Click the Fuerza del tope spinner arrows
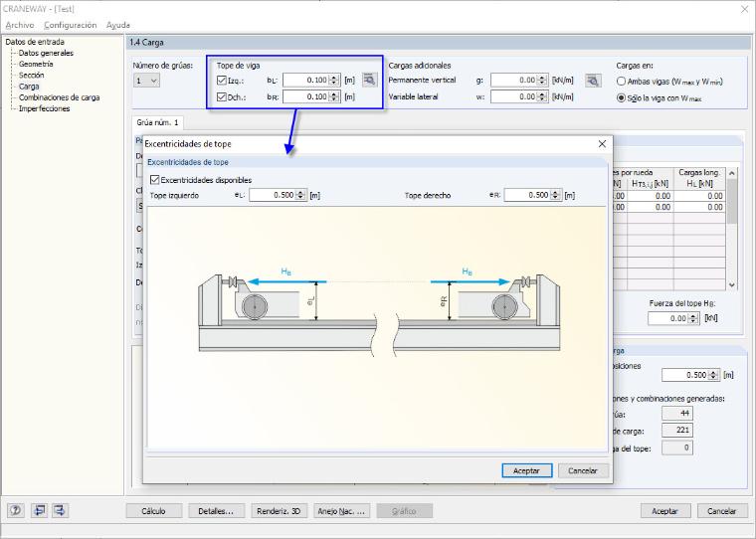The height and width of the screenshot is (539, 756). pos(693,318)
